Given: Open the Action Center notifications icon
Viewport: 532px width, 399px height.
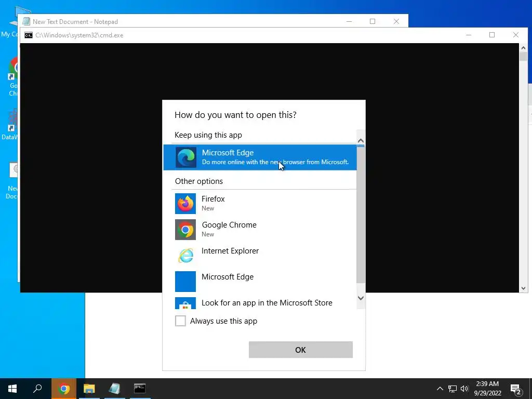Looking at the screenshot, I should pos(515,389).
